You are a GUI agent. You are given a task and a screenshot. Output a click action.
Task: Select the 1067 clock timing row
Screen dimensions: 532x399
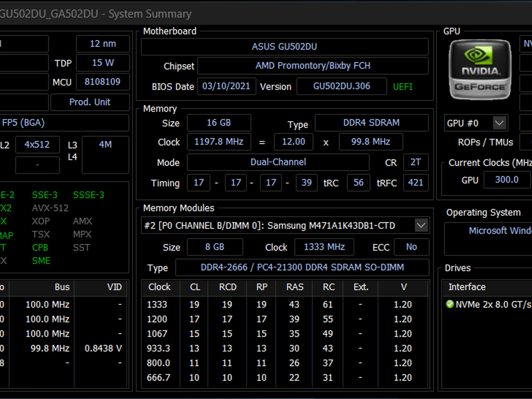tap(285, 334)
